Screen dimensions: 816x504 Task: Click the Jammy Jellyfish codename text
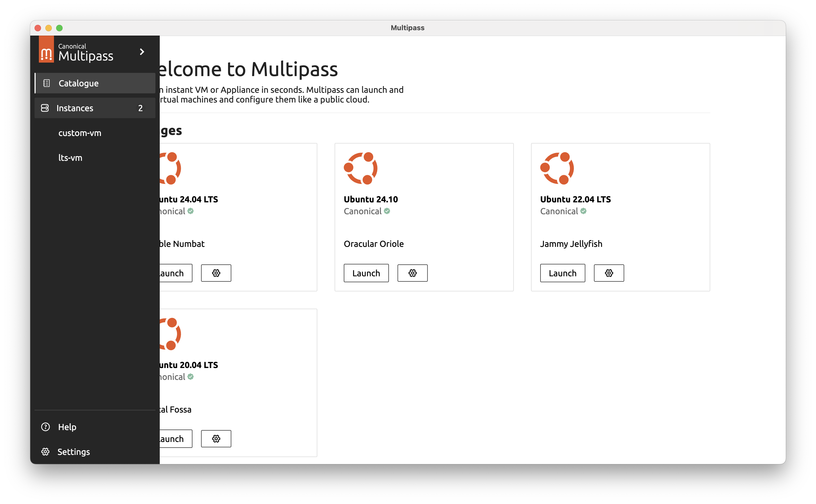coord(571,244)
